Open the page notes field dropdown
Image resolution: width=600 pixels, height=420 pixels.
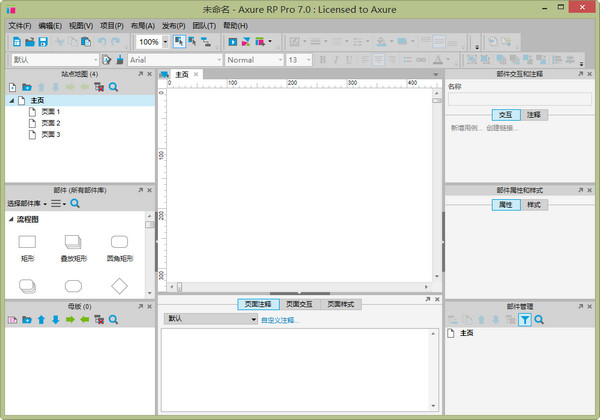[x=210, y=319]
